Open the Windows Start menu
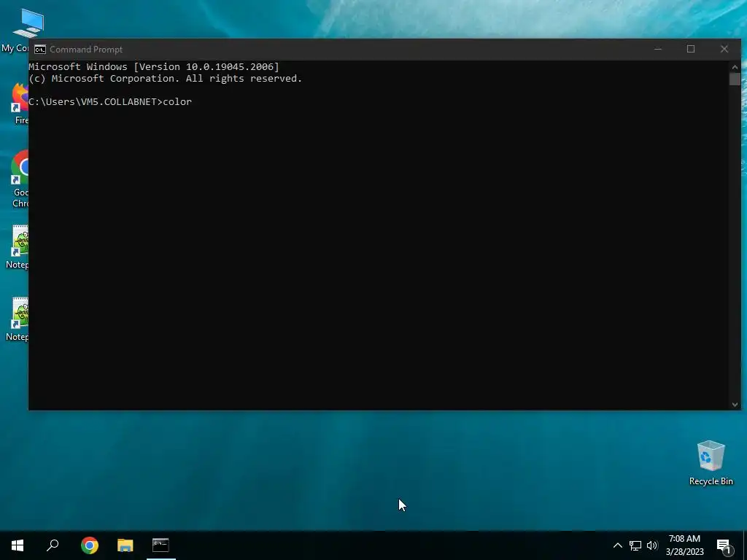This screenshot has height=560, width=747. click(18, 545)
